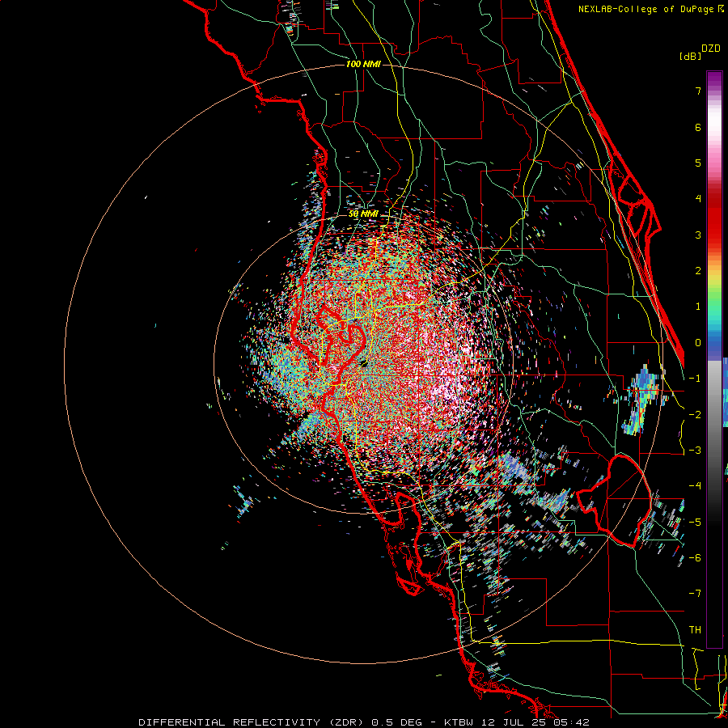
Task: Click the -7 value on color scale
Action: pyautogui.click(x=695, y=594)
